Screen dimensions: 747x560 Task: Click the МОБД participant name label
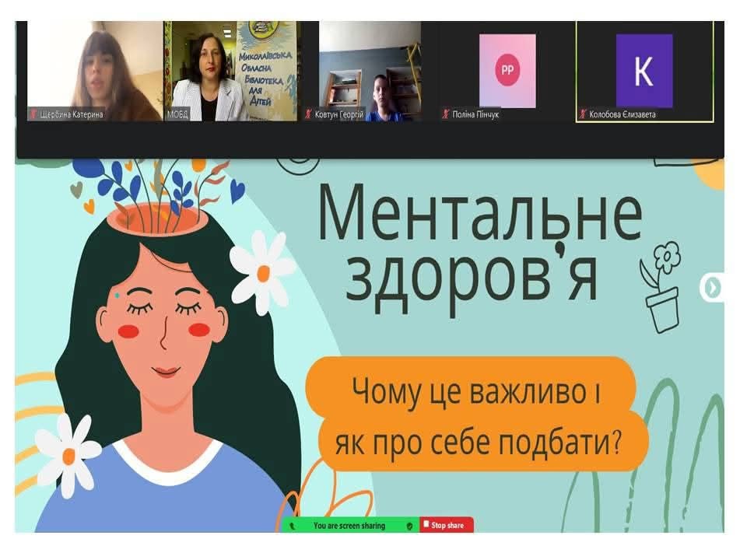point(177,114)
